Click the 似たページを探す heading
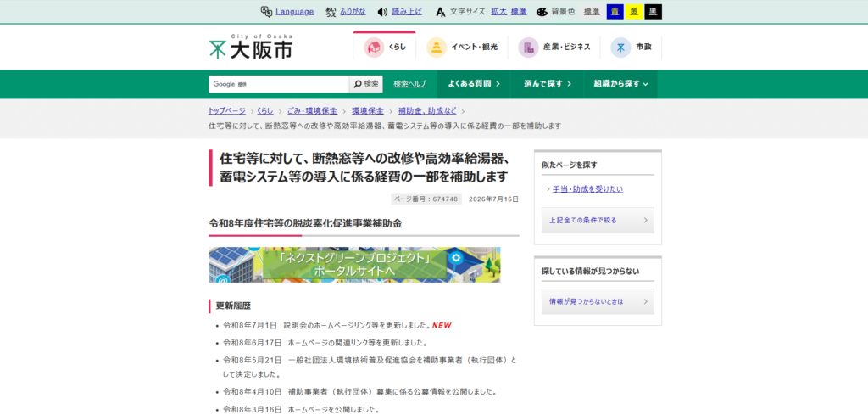The height and width of the screenshot is (415, 868). click(x=569, y=165)
